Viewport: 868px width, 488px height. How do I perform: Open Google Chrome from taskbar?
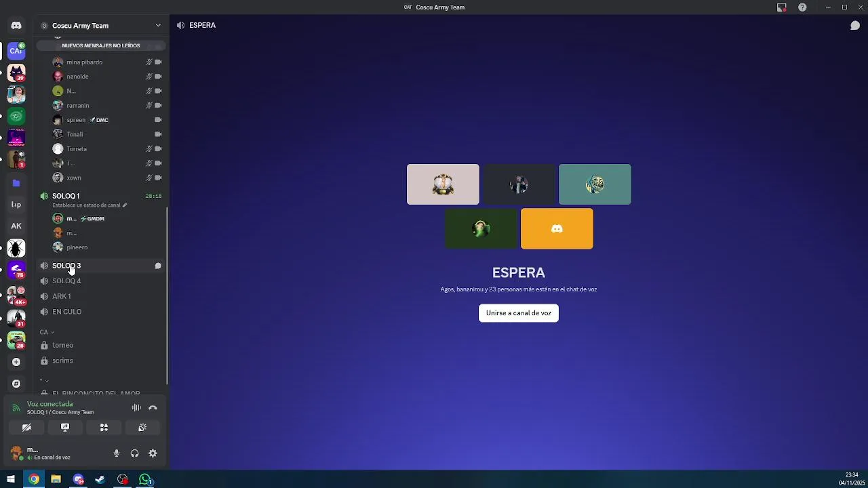pyautogui.click(x=33, y=479)
